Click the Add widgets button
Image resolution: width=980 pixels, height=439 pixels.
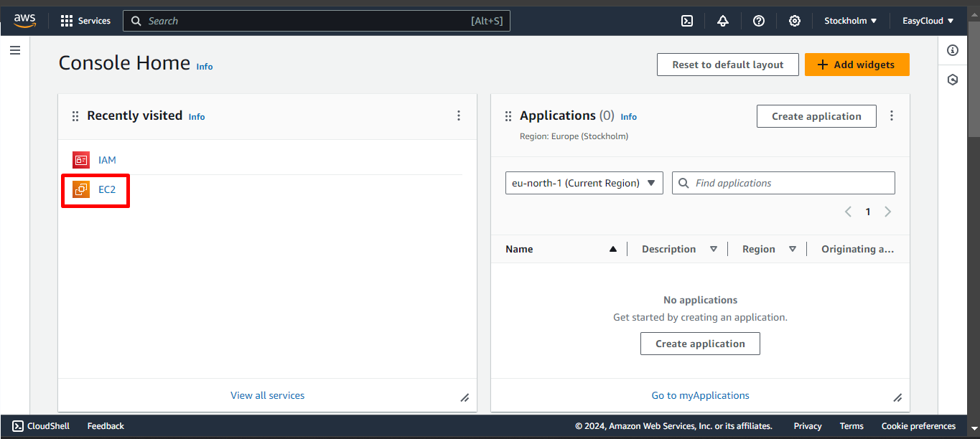[x=857, y=65]
